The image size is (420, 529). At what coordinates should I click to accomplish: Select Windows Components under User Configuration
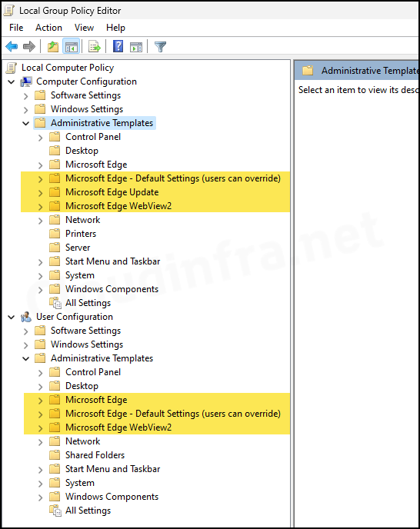point(112,497)
